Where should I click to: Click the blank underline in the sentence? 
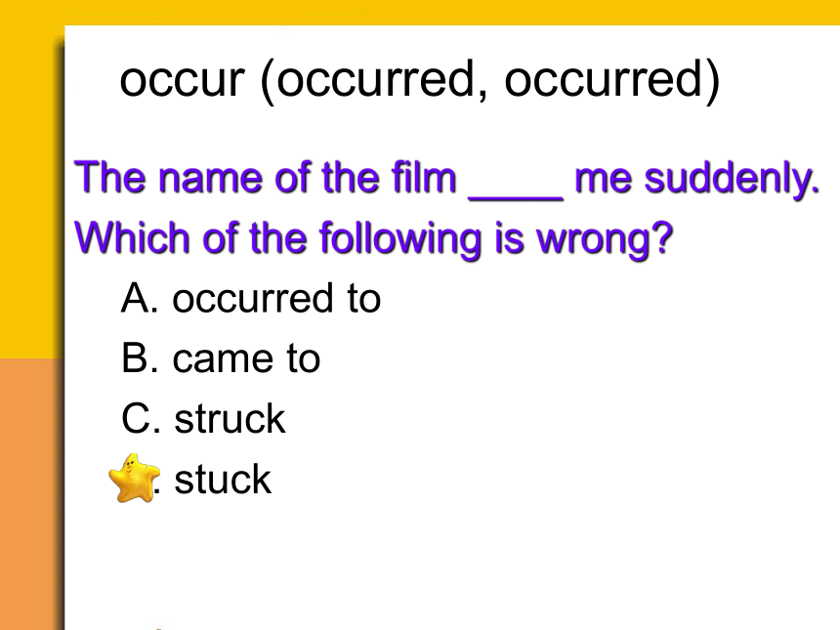point(516,197)
